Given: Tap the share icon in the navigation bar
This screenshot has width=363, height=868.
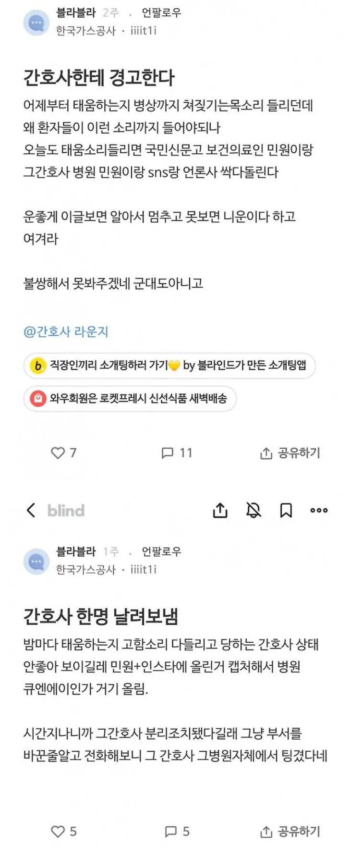Looking at the screenshot, I should pyautogui.click(x=220, y=510).
